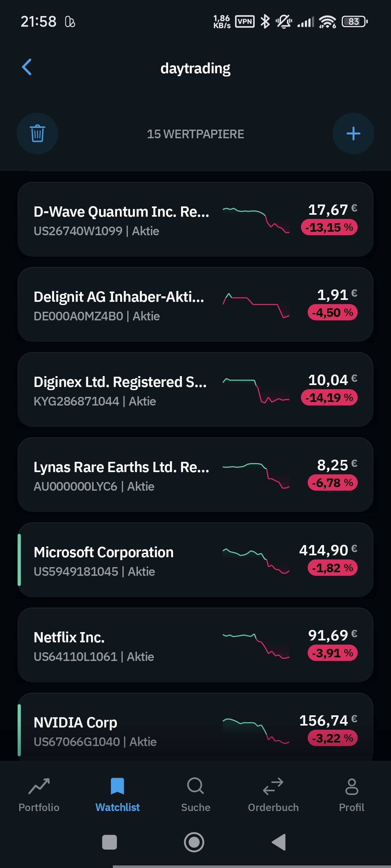Tap Microsoft's mini price chart
Viewport: 391px width, 868px height.
click(256, 560)
